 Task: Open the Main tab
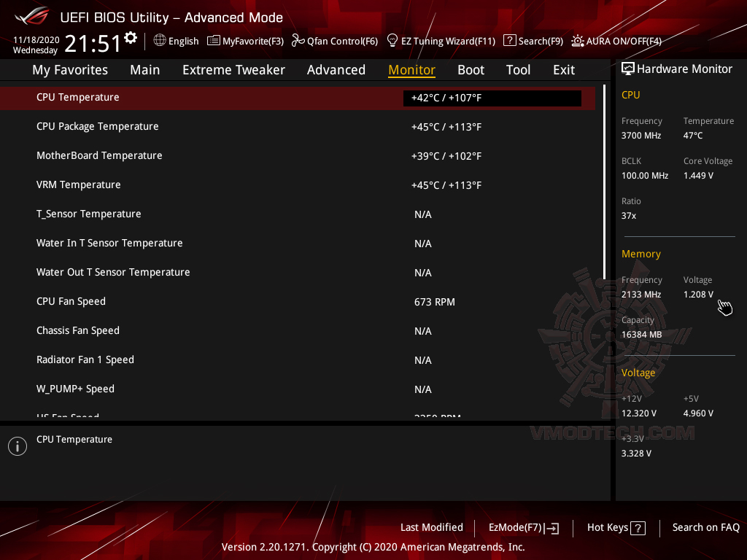coord(145,70)
